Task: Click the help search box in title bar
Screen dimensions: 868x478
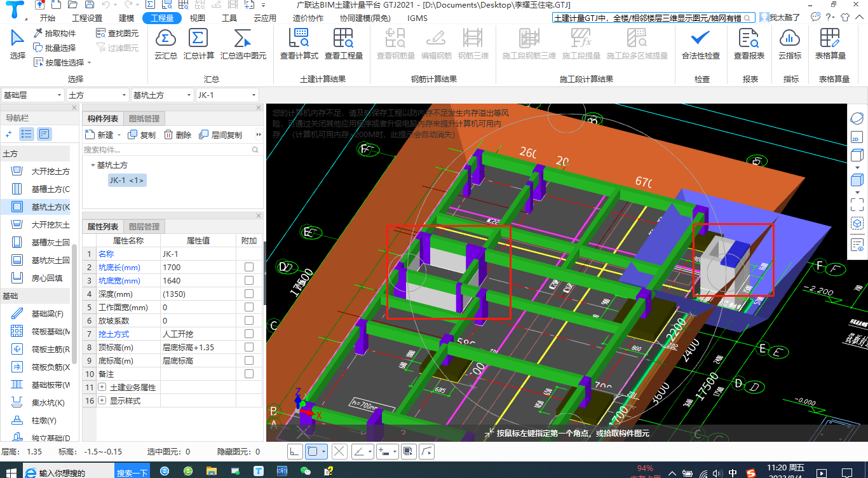Action: pos(654,18)
